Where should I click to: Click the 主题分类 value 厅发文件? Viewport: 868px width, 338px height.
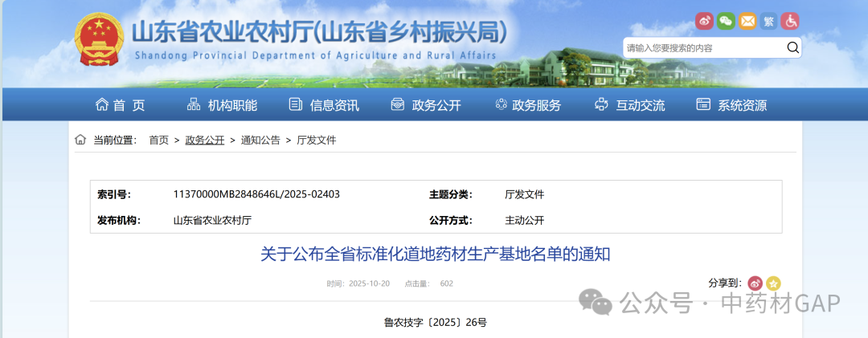524,194
